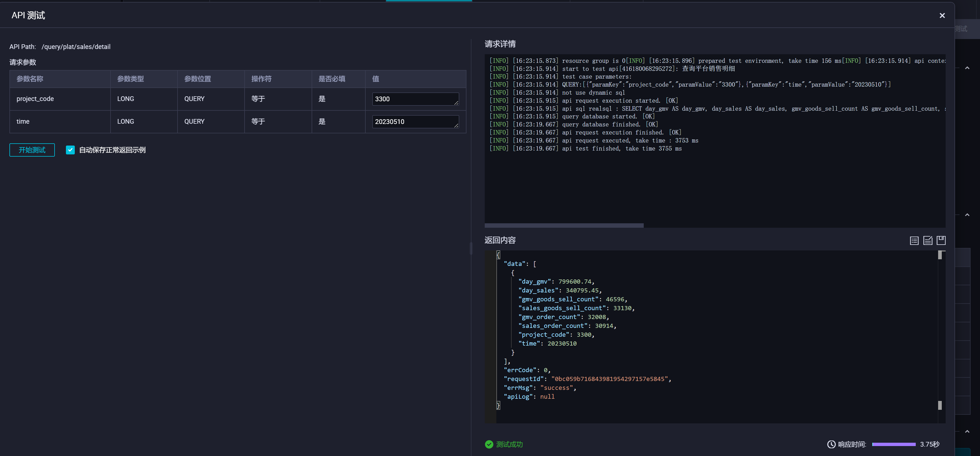Collapse the first chevron in background panel
This screenshot has height=456, width=980.
tap(967, 68)
